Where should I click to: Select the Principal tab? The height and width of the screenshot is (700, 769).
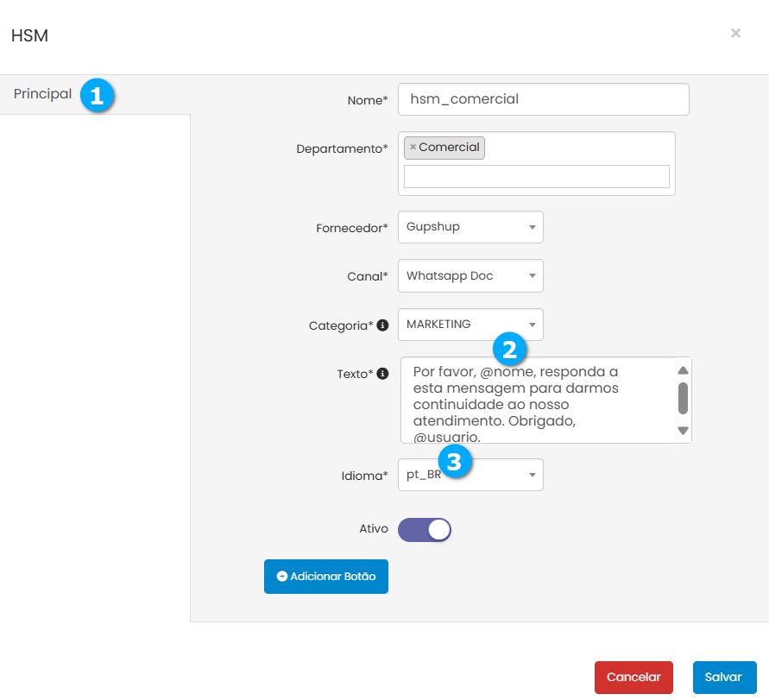[42, 94]
